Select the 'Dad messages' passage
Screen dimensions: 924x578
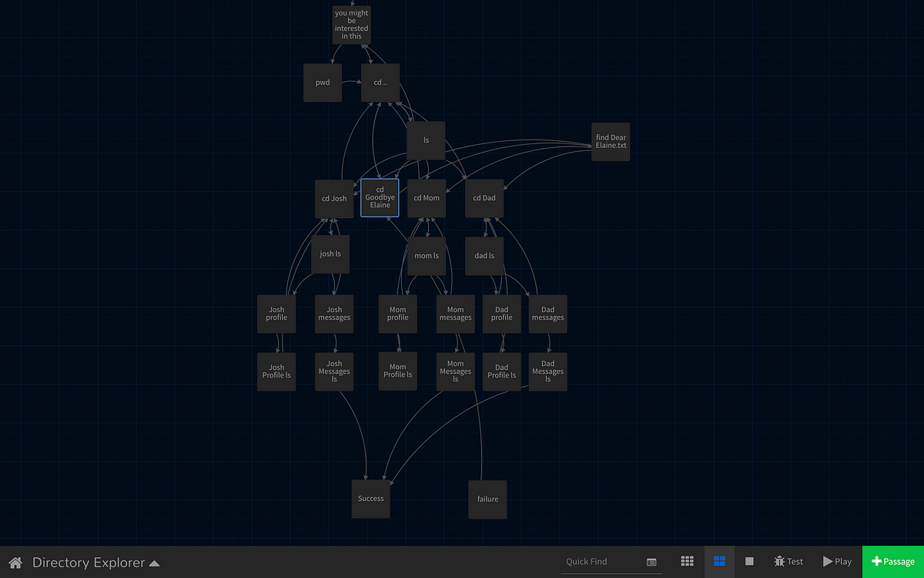547,314
